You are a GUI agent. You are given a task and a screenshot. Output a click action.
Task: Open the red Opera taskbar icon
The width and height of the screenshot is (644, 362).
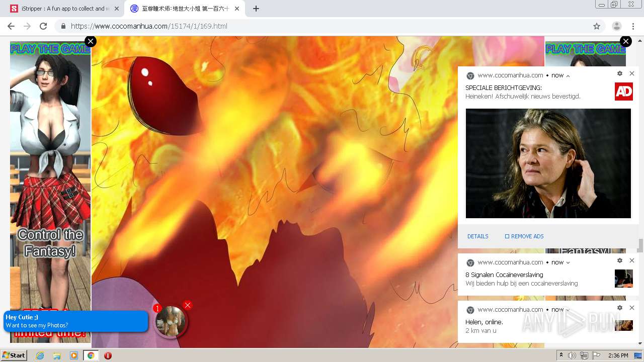click(x=108, y=355)
